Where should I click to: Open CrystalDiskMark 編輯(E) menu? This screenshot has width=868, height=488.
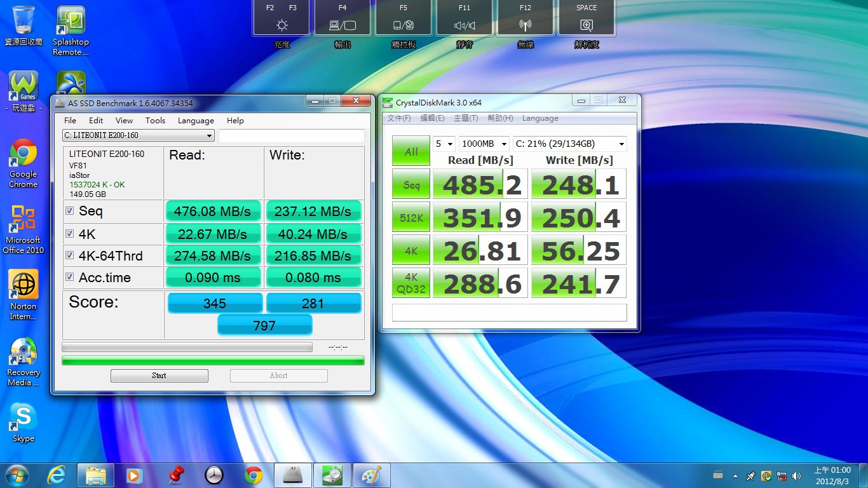click(x=432, y=118)
